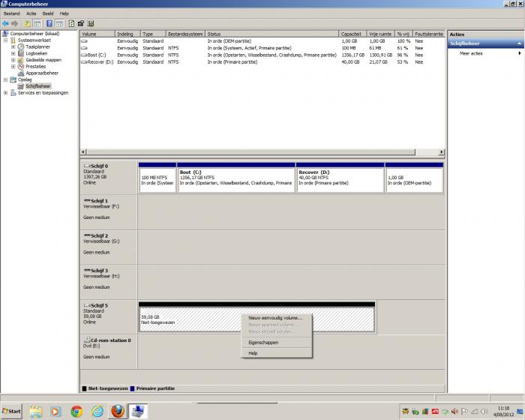Open the Beeld menu
The width and height of the screenshot is (525, 420).
(47, 13)
